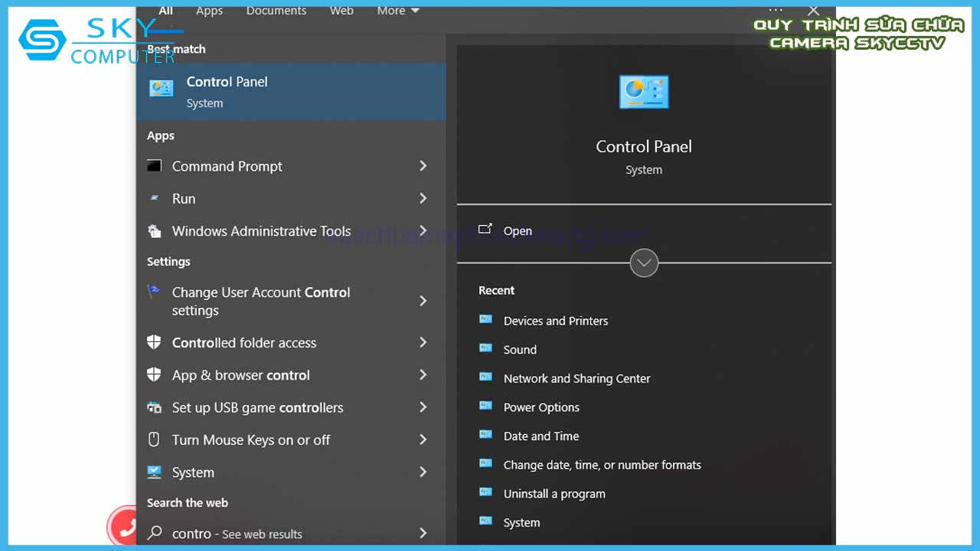Select the Control Panel best match result
Viewport: 980px width, 551px height.
click(291, 92)
